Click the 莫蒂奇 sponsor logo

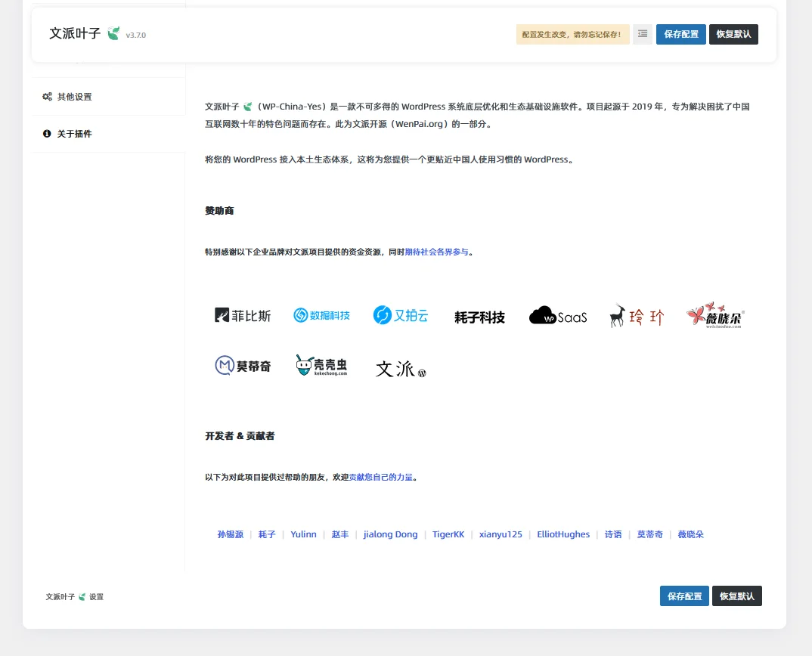pos(243,367)
